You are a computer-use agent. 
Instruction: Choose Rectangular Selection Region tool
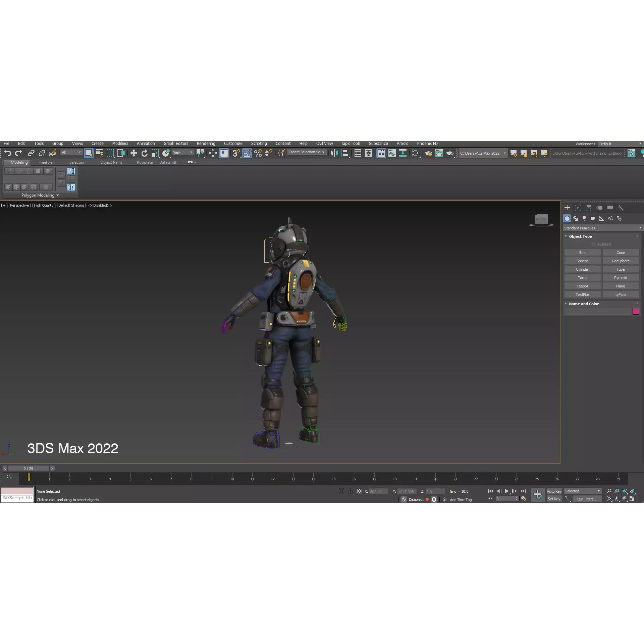pos(110,153)
